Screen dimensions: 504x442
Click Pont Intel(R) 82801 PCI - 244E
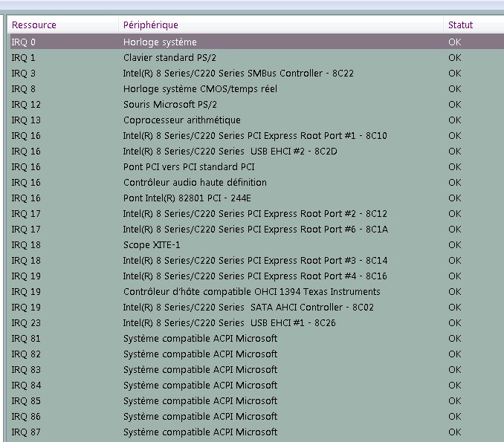187,198
